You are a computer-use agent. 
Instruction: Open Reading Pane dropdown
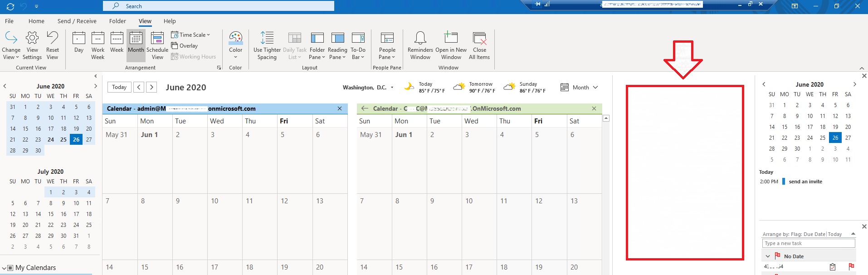tap(337, 45)
